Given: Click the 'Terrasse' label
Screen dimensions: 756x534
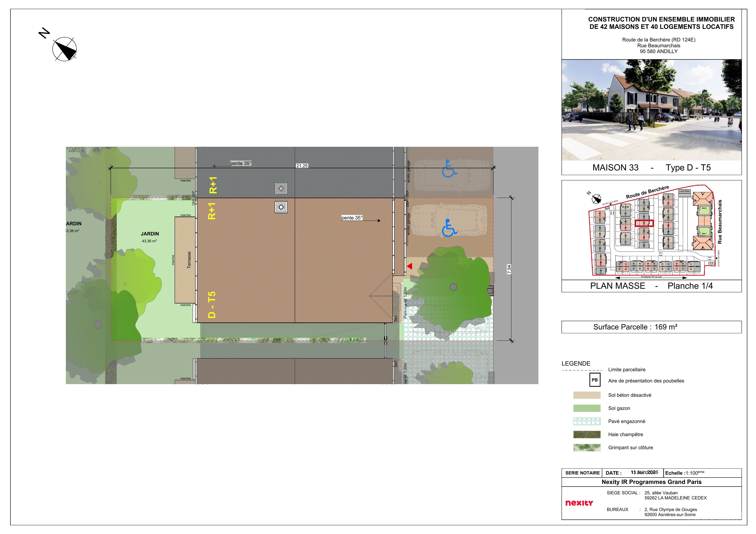Looking at the screenshot, I should pos(189,260).
